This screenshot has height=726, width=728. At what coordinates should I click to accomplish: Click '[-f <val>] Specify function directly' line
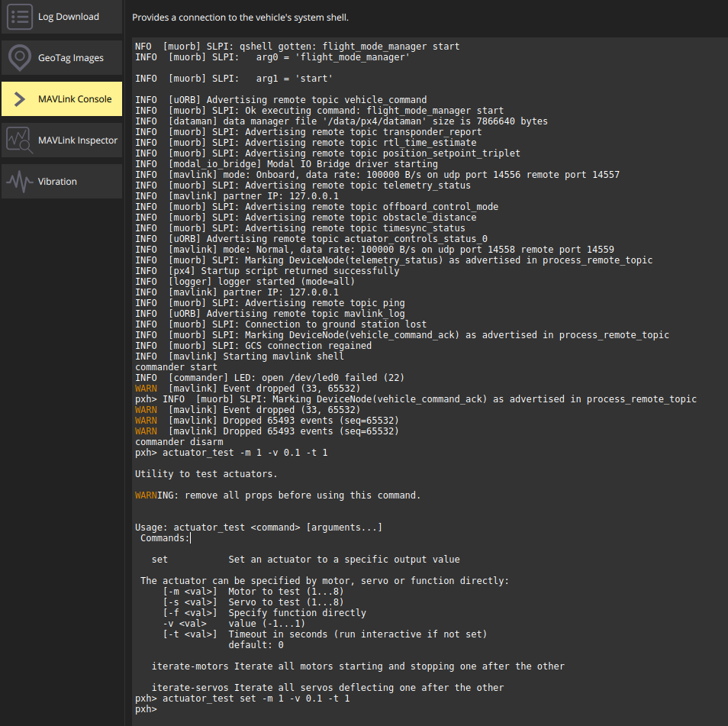[x=264, y=613]
